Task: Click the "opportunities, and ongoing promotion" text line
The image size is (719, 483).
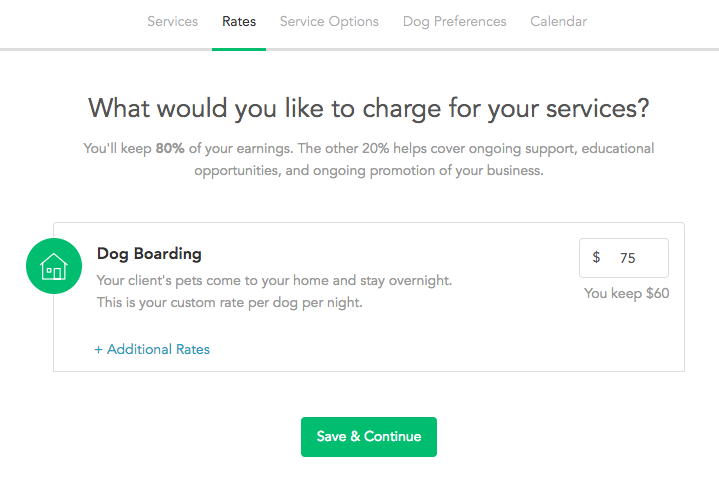Action: [x=369, y=171]
